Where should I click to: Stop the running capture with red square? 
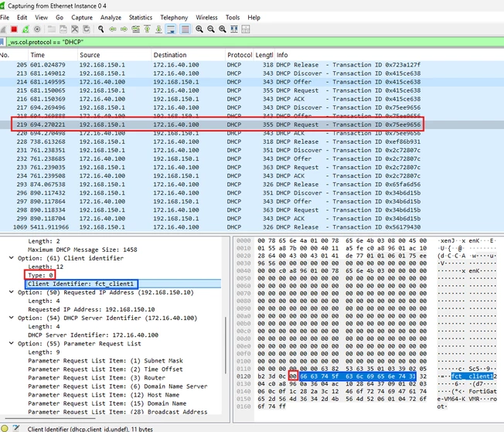(x=14, y=29)
